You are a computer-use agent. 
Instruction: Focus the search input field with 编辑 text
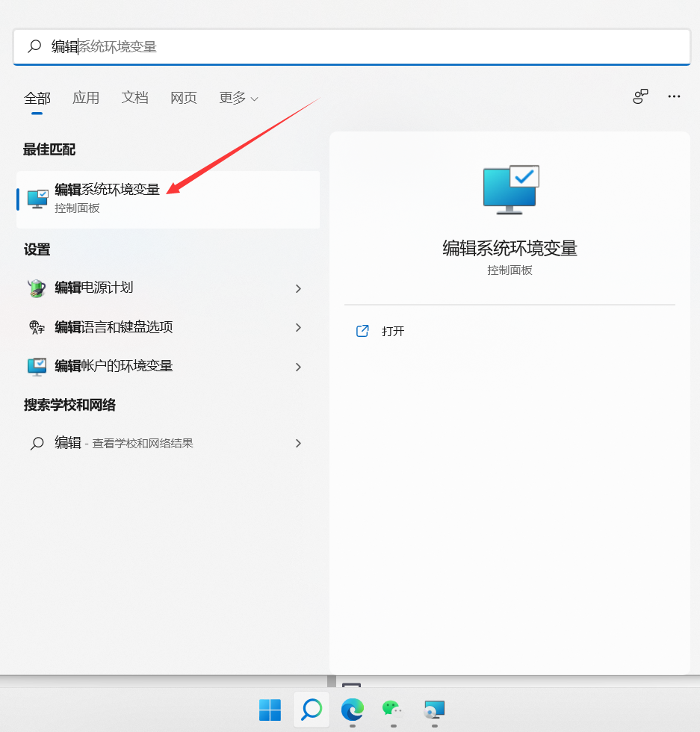[x=352, y=46]
